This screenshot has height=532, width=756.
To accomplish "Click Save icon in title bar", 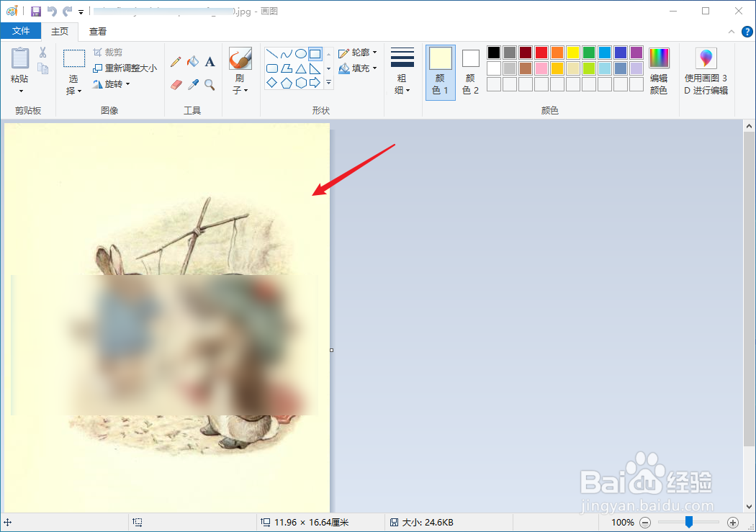I will coord(36,11).
